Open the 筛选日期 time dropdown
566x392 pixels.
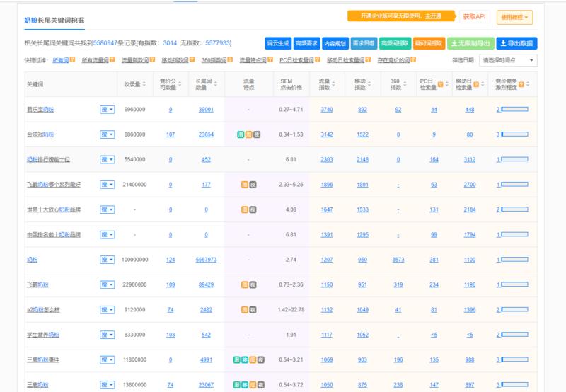point(507,61)
